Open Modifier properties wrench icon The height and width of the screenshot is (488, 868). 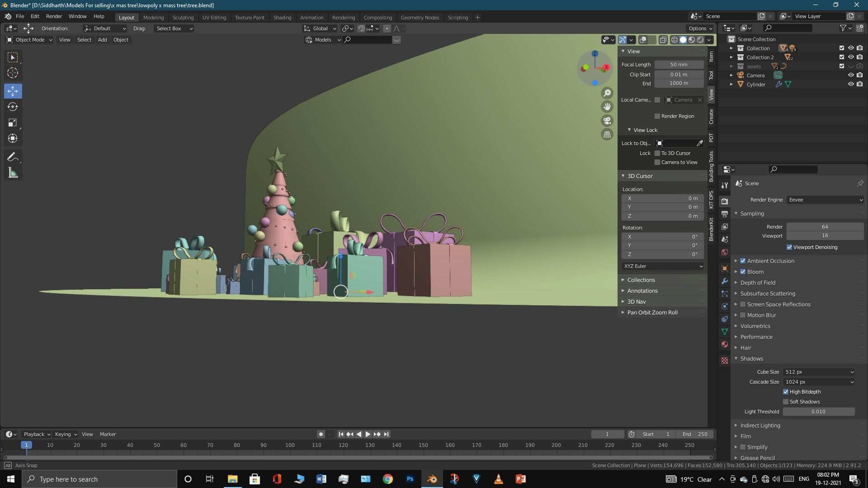tap(725, 281)
